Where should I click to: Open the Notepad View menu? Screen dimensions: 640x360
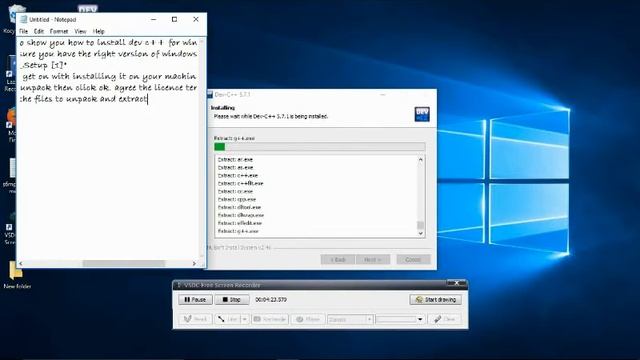coord(80,31)
